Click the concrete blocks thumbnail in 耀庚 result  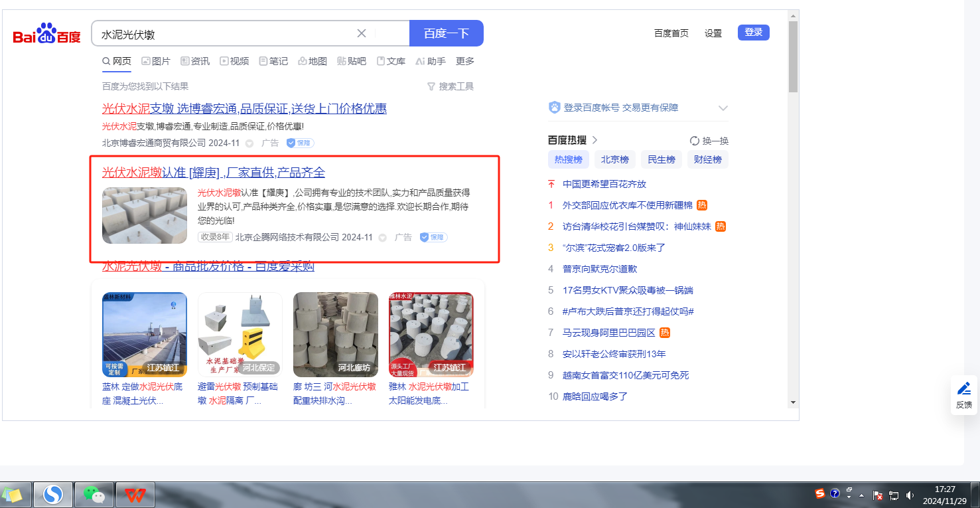click(x=145, y=215)
